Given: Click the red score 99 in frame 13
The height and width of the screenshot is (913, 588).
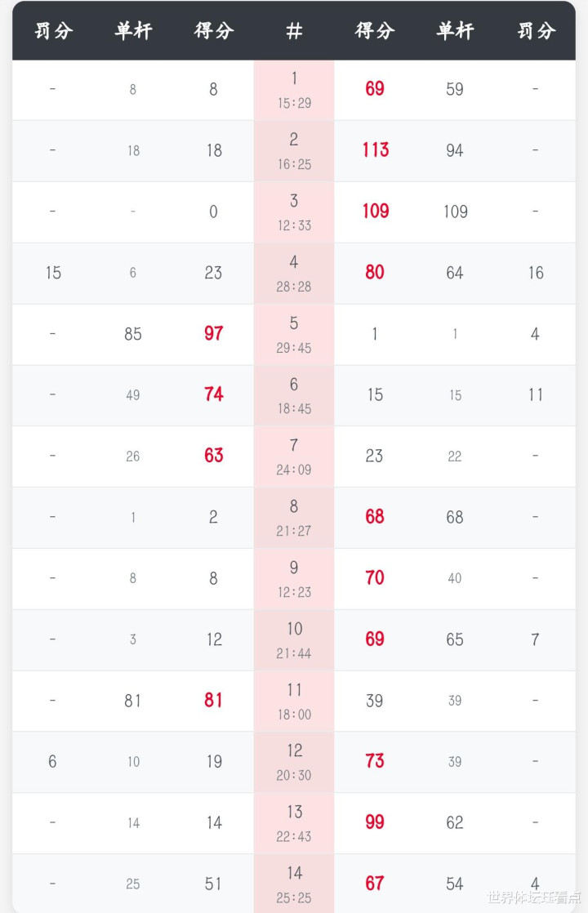Looking at the screenshot, I should 375,822.
